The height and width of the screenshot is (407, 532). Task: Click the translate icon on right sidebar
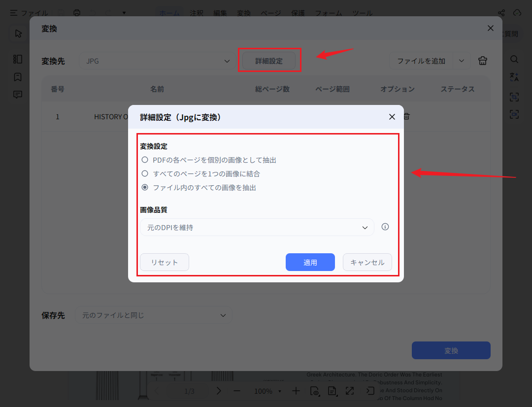coord(514,77)
